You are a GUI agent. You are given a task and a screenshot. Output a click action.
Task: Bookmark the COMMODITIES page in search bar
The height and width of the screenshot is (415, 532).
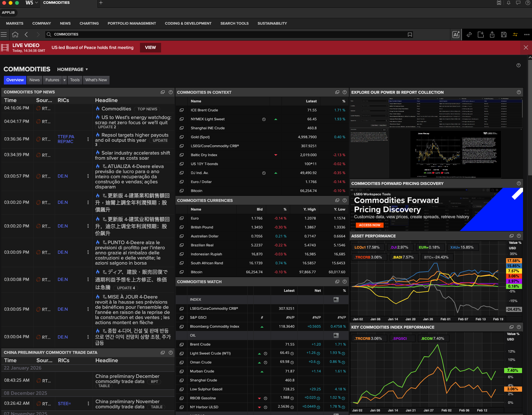pyautogui.click(x=410, y=35)
